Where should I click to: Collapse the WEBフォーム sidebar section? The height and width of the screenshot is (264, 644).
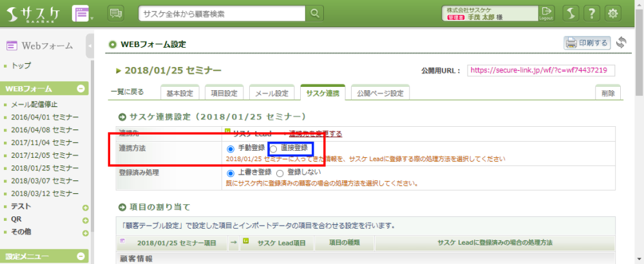pyautogui.click(x=81, y=89)
